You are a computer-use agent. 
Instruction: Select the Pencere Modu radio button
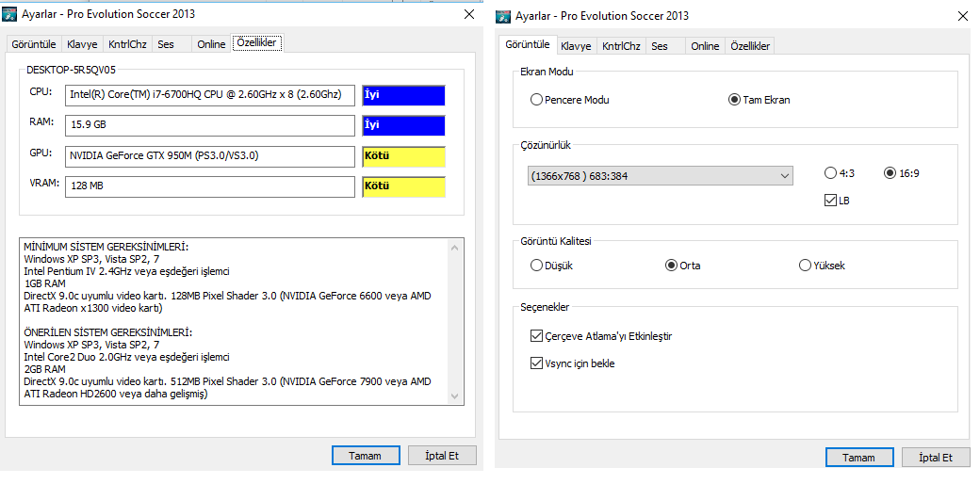537,100
